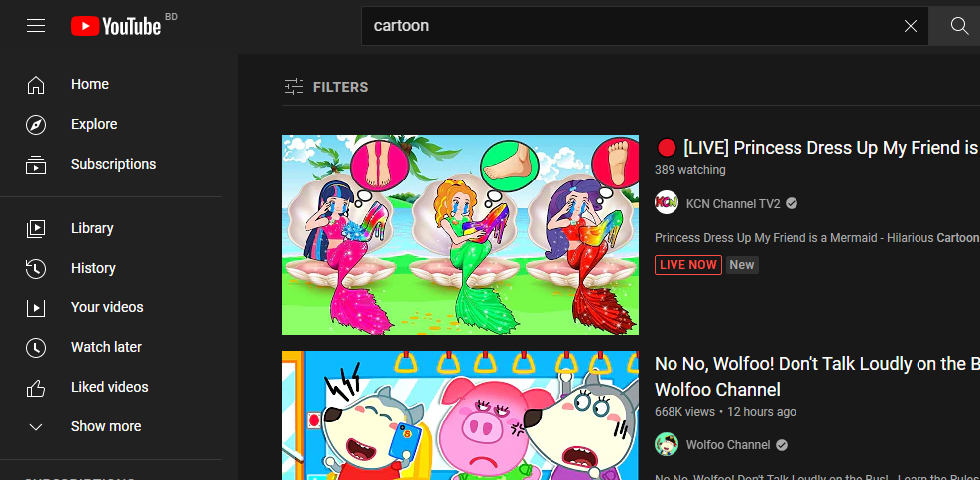Open Watch later label
The width and height of the screenshot is (980, 480).
106,347
